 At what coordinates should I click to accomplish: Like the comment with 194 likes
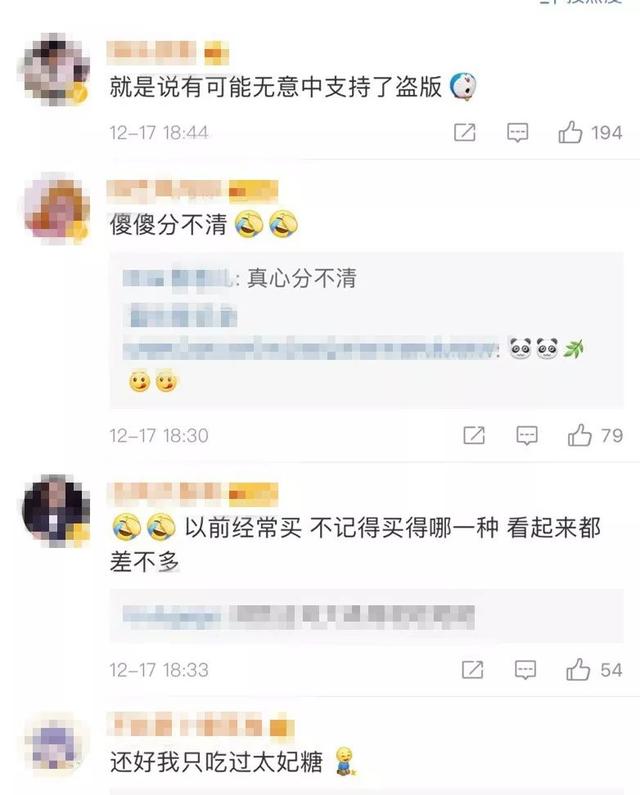(570, 132)
